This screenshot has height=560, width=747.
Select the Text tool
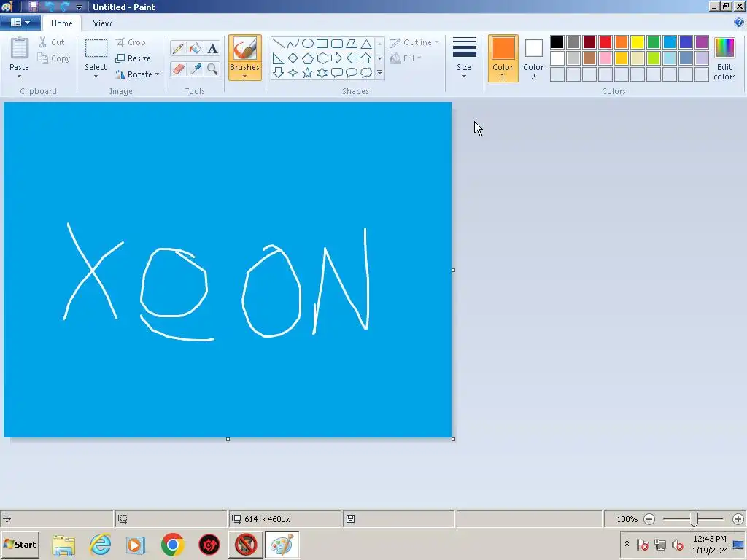212,49
